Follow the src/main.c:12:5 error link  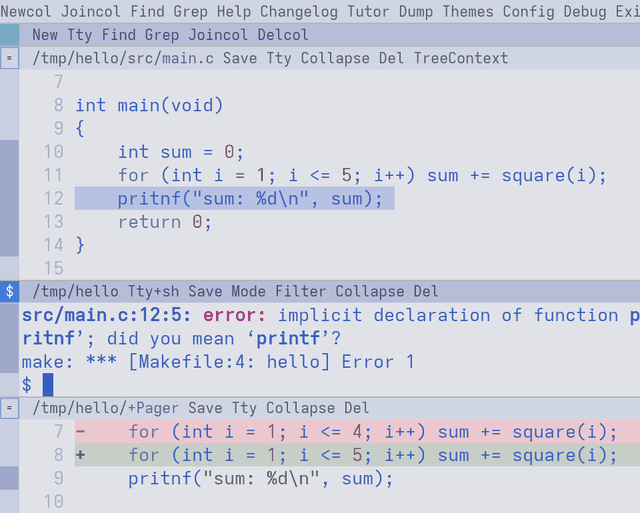106,315
